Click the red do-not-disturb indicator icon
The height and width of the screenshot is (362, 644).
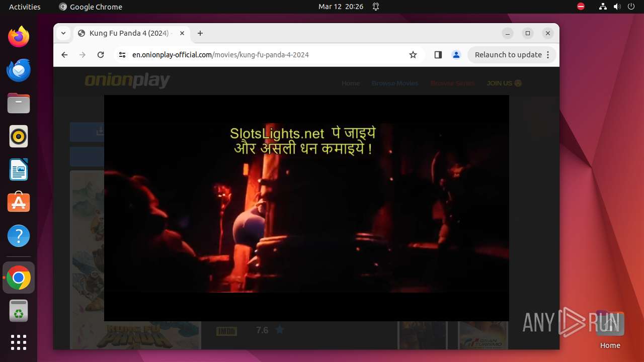[581, 7]
